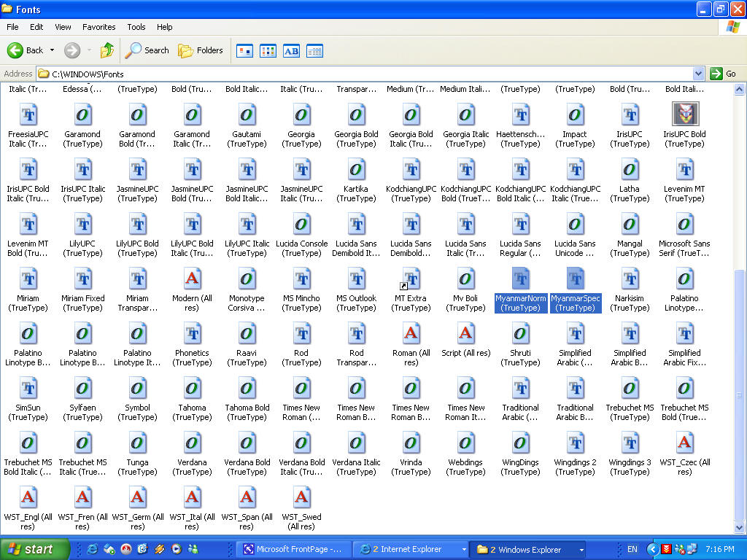Viewport: 747px width, 560px height.
Task: Click the vertical scrollbar thumb
Action: pyautogui.click(x=740, y=394)
